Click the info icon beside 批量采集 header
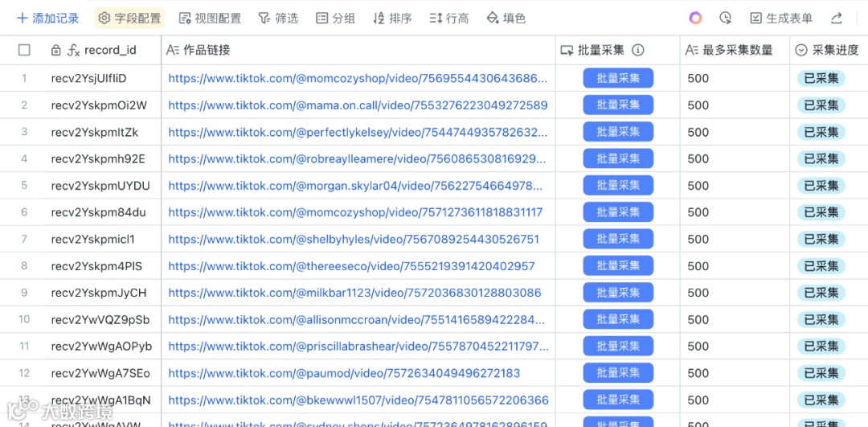868x427 pixels. 638,51
